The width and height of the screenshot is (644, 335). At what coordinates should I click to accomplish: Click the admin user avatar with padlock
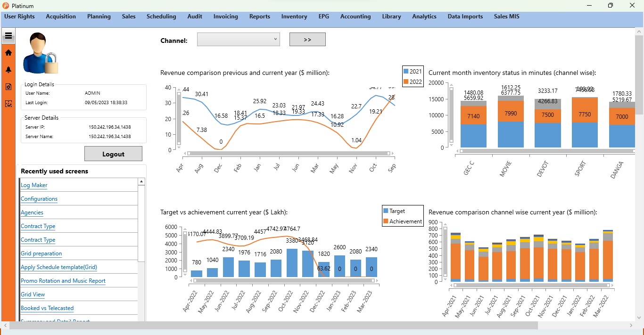pyautogui.click(x=41, y=53)
